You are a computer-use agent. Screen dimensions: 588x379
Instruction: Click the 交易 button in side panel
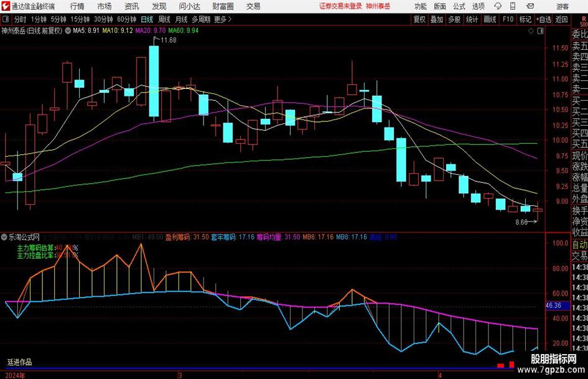coord(580,256)
